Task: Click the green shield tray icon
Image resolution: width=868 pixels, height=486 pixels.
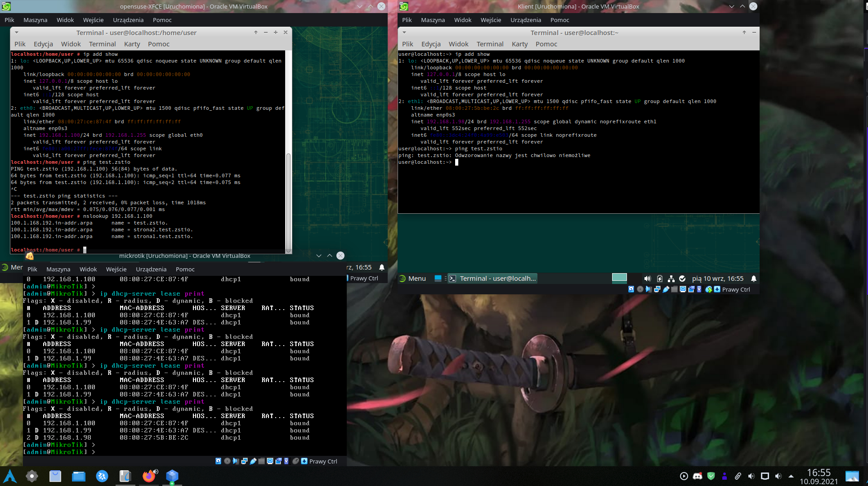Action: (x=711, y=476)
